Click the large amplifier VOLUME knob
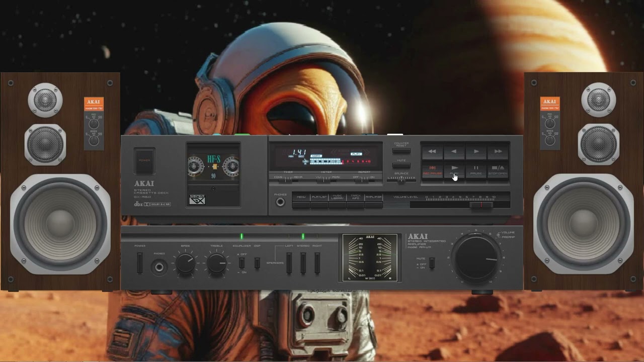Screen dimensions: 644x362 point(476,259)
